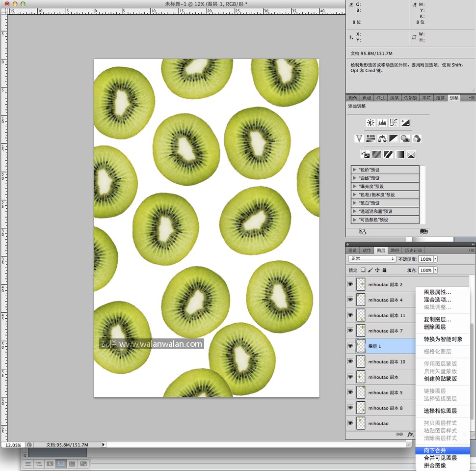476x471 pixels.
Task: Hide the bottom mihoutao layer
Action: 350,423
